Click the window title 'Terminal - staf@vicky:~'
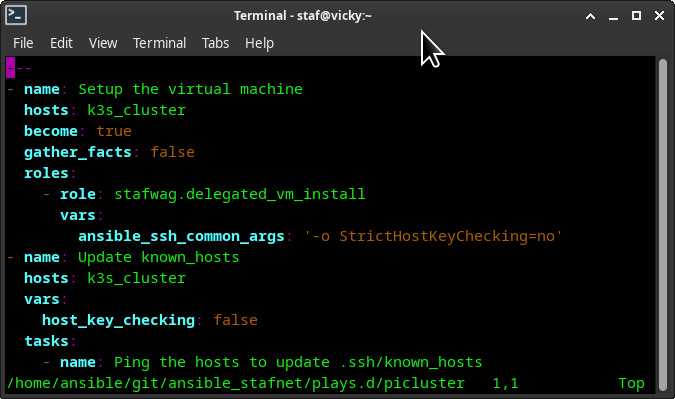This screenshot has width=675, height=399. [303, 16]
